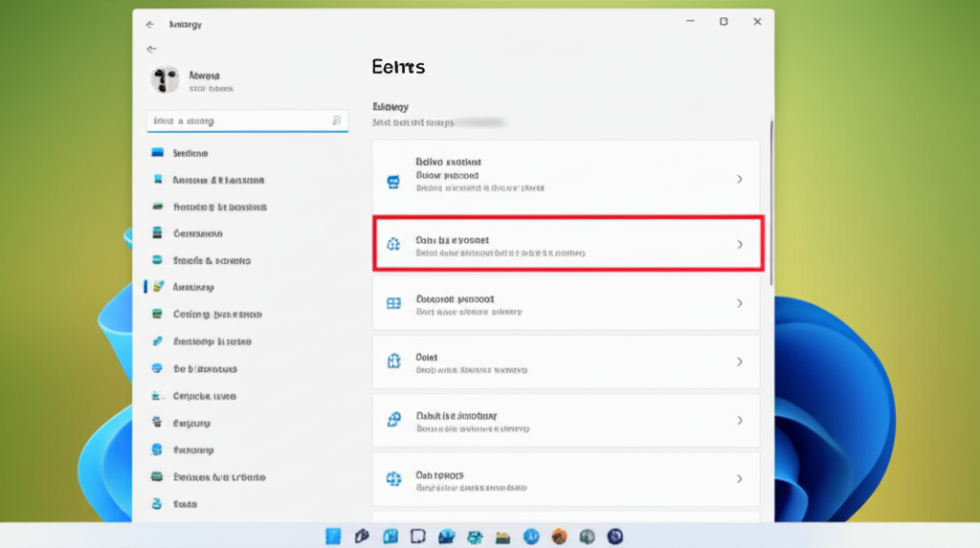This screenshot has width=980, height=548.
Task: Expand the topmost settings card using its chevron
Action: tap(739, 179)
